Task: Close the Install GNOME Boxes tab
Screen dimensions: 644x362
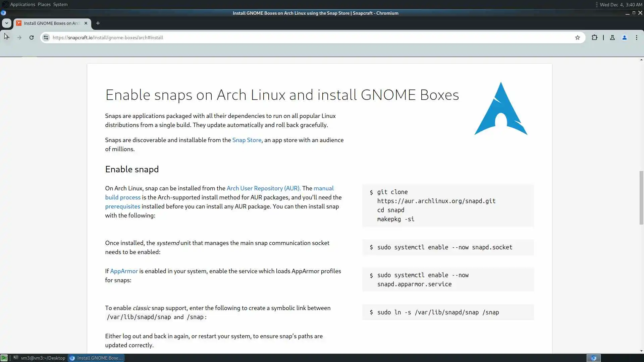Action: click(x=86, y=23)
